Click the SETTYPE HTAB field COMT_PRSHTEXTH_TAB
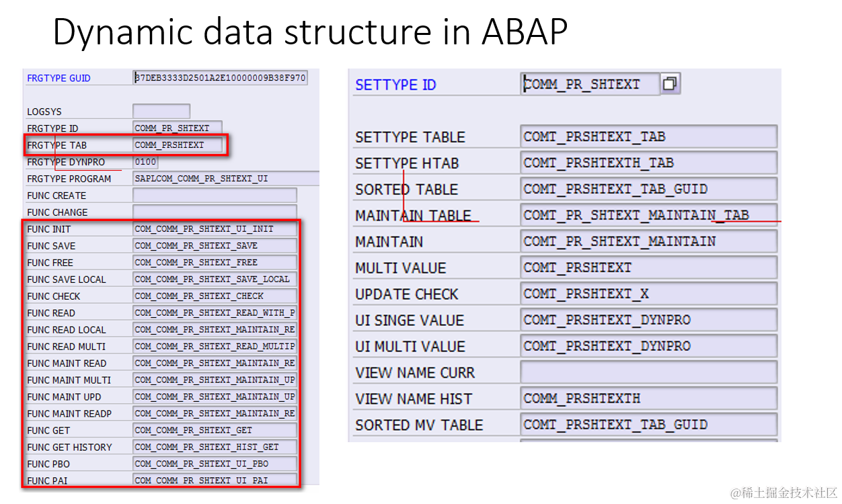 click(x=648, y=163)
